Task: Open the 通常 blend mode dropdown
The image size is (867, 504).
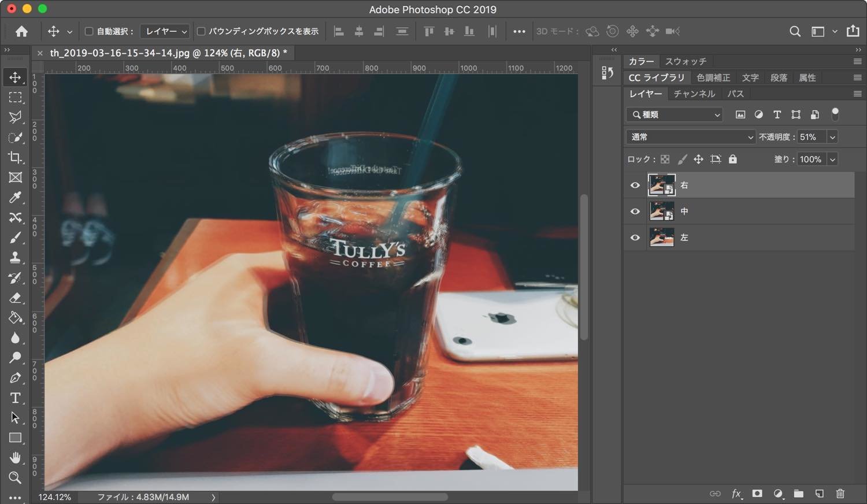Action: pos(691,137)
